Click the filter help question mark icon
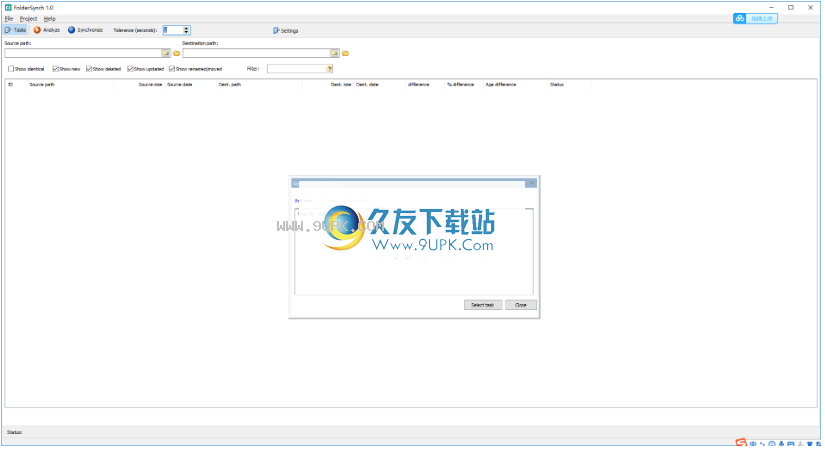 [x=329, y=69]
